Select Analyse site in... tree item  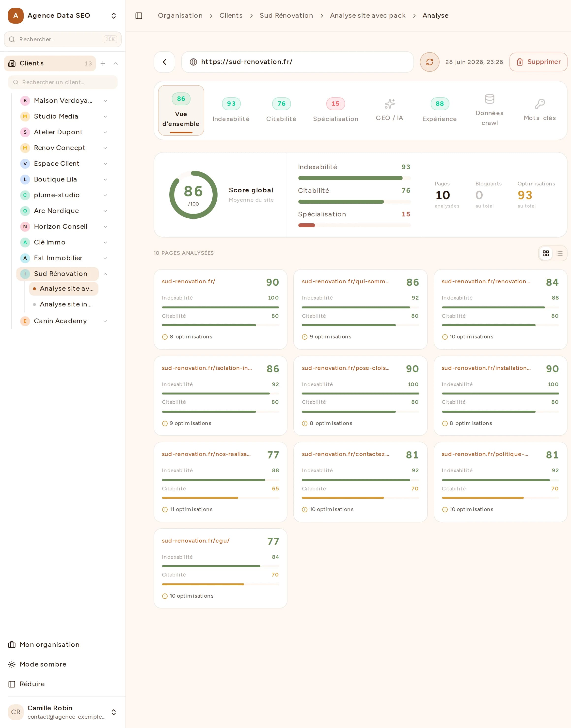(x=63, y=304)
